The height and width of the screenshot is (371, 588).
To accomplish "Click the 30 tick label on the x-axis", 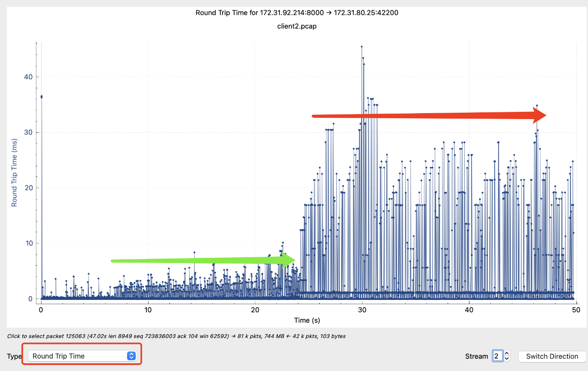I will (x=362, y=309).
